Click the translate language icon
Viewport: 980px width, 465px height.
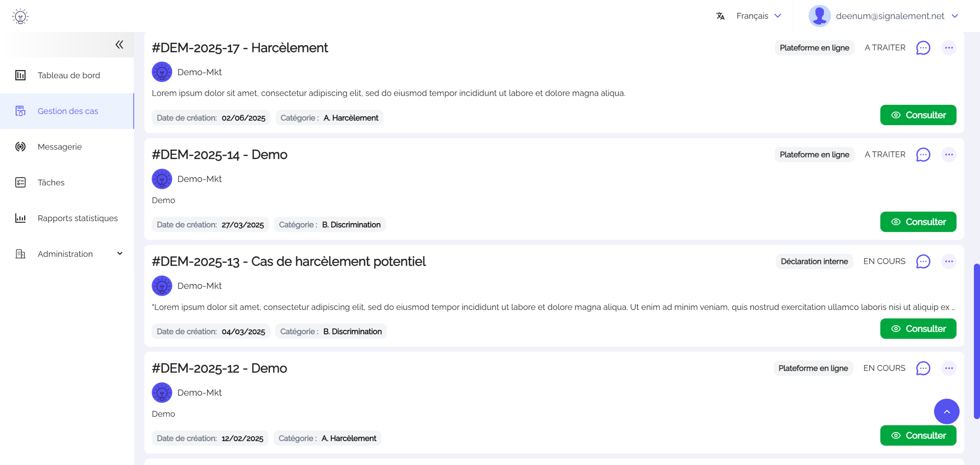(x=720, y=16)
